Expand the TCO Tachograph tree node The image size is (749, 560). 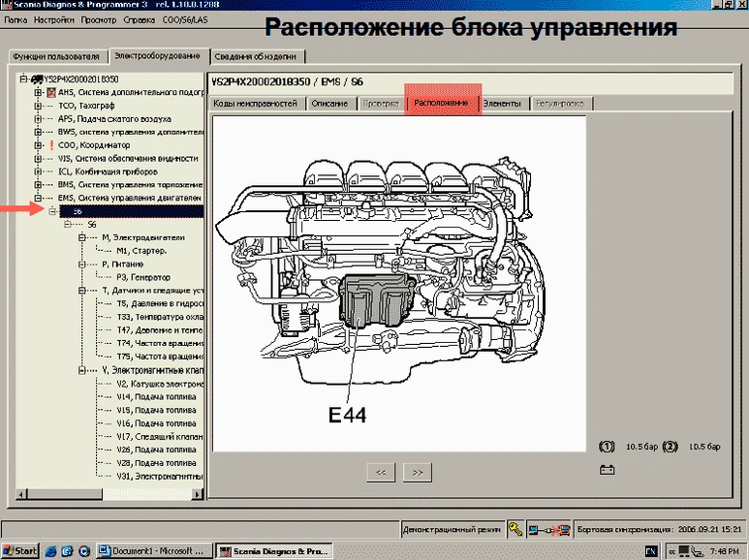(x=39, y=106)
